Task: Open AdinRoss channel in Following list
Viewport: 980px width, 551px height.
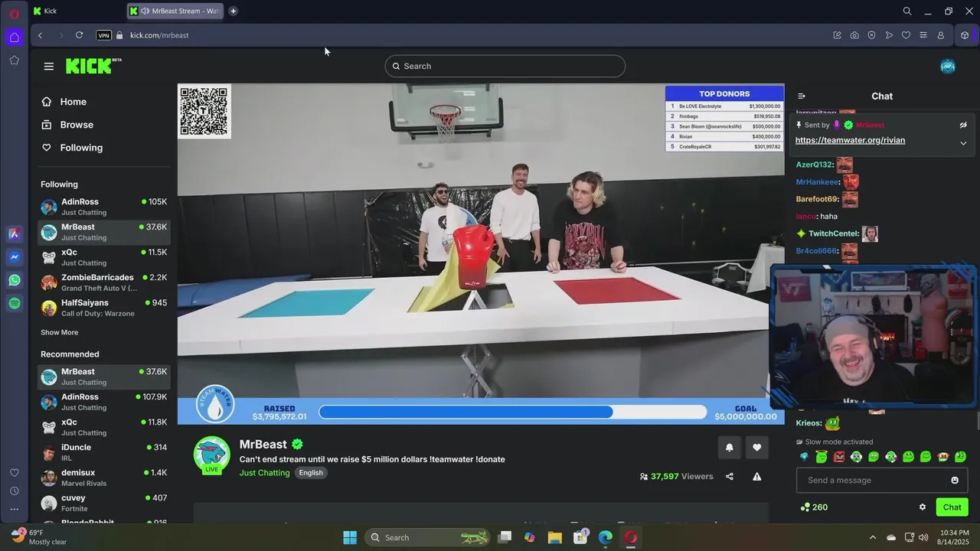Action: tap(104, 207)
